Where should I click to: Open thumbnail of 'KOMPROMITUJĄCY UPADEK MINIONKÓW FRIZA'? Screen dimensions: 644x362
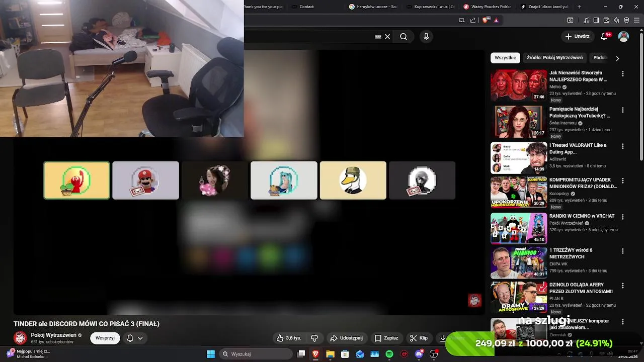pyautogui.click(x=519, y=192)
